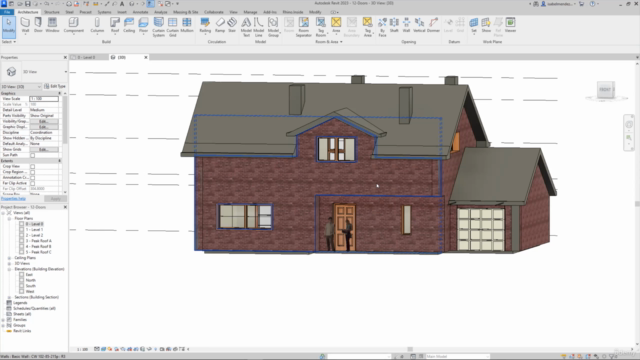Select the Vertical opening tool
Image resolution: width=640 pixels, height=360 pixels.
(x=419, y=25)
